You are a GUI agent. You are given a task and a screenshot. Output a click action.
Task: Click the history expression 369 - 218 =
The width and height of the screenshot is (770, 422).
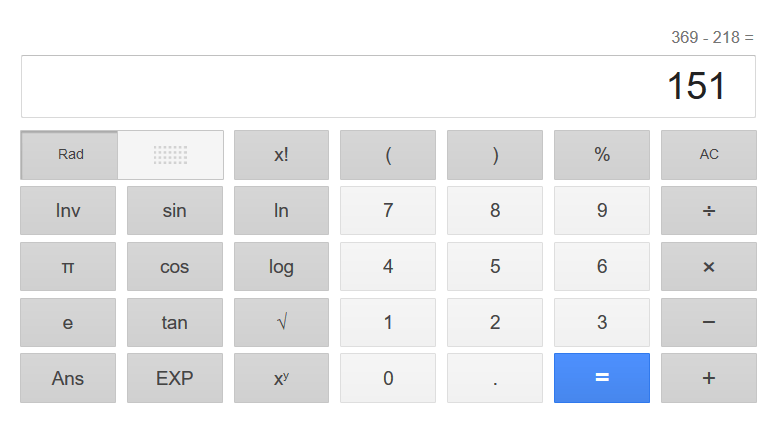coord(712,38)
